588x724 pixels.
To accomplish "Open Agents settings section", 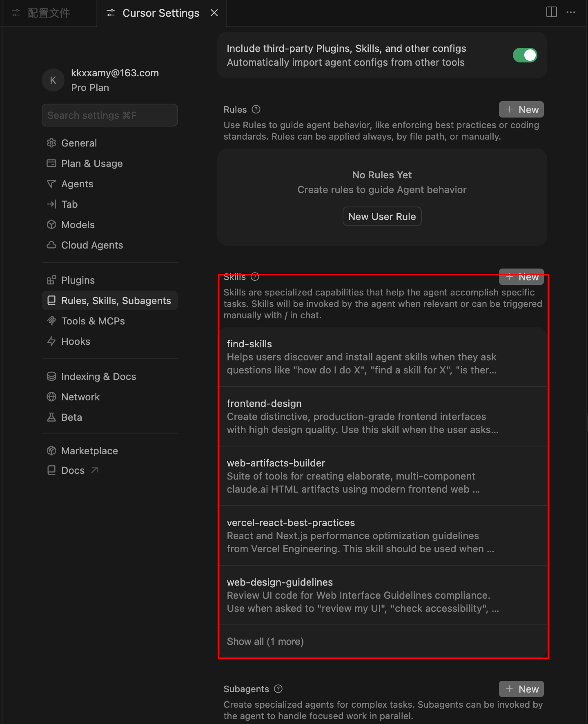I will pyautogui.click(x=110, y=184).
